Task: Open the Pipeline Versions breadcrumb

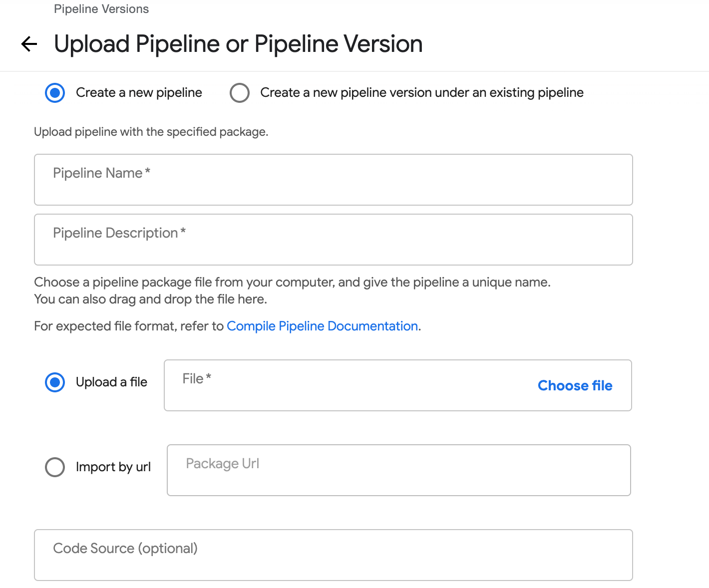Action: (x=101, y=9)
